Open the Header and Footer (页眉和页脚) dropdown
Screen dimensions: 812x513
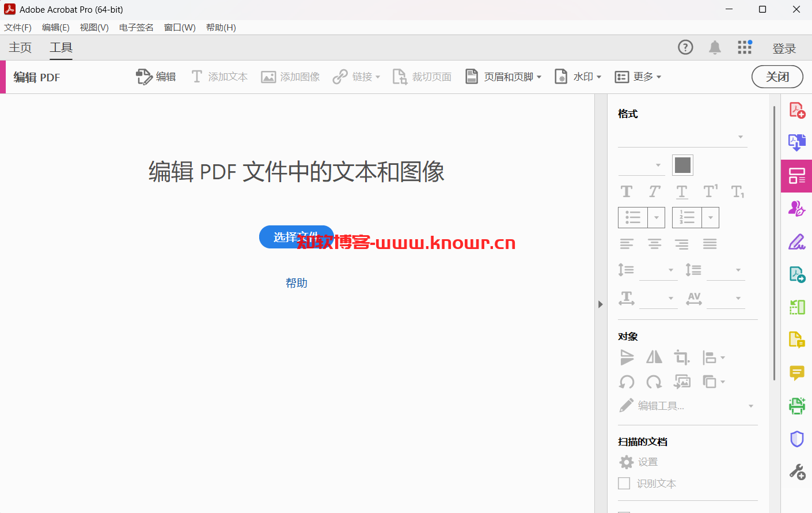click(503, 77)
